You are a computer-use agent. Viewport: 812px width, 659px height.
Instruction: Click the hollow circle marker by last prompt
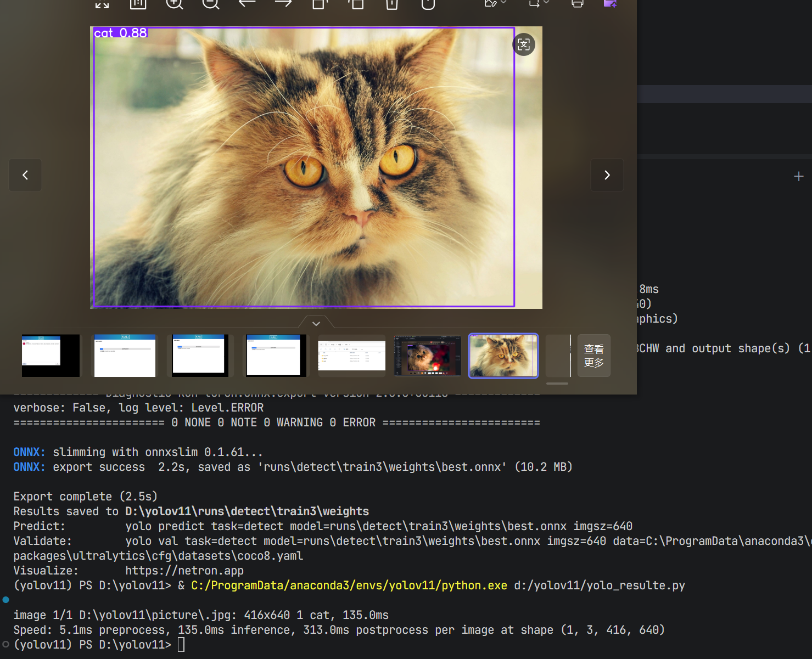point(6,644)
